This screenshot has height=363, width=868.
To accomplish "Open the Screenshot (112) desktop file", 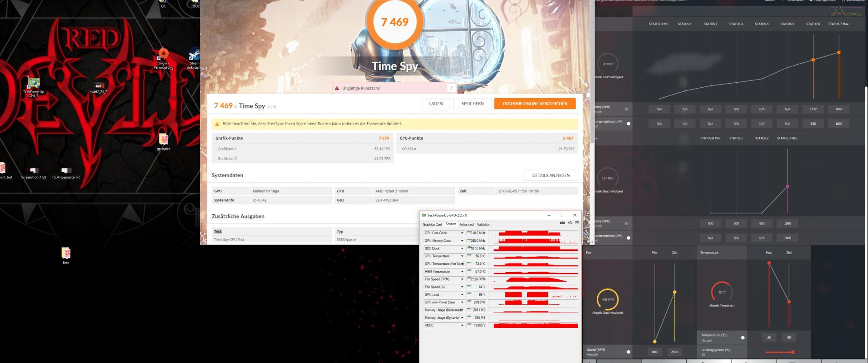I will [33, 173].
